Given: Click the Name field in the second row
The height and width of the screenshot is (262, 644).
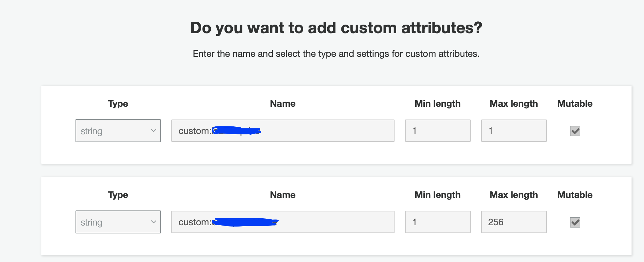Looking at the screenshot, I should 282,222.
